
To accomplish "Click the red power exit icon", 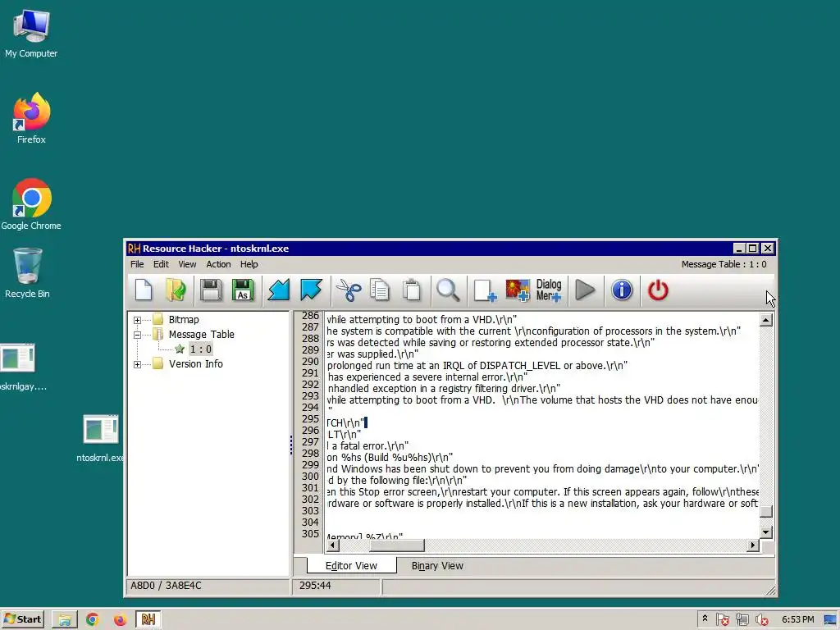I will (x=658, y=290).
